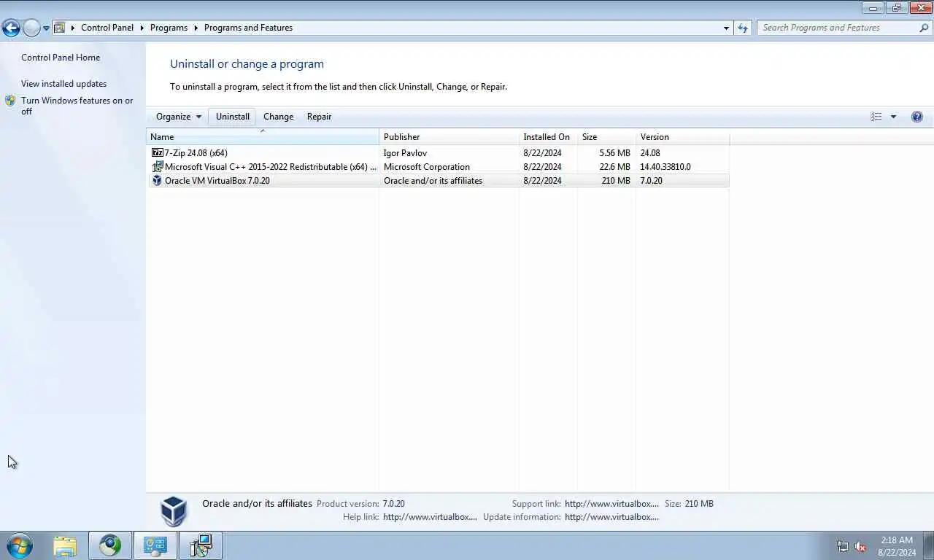Click the large VirtualBox icon in details pane
Image resolution: width=934 pixels, height=560 pixels.
(x=174, y=510)
